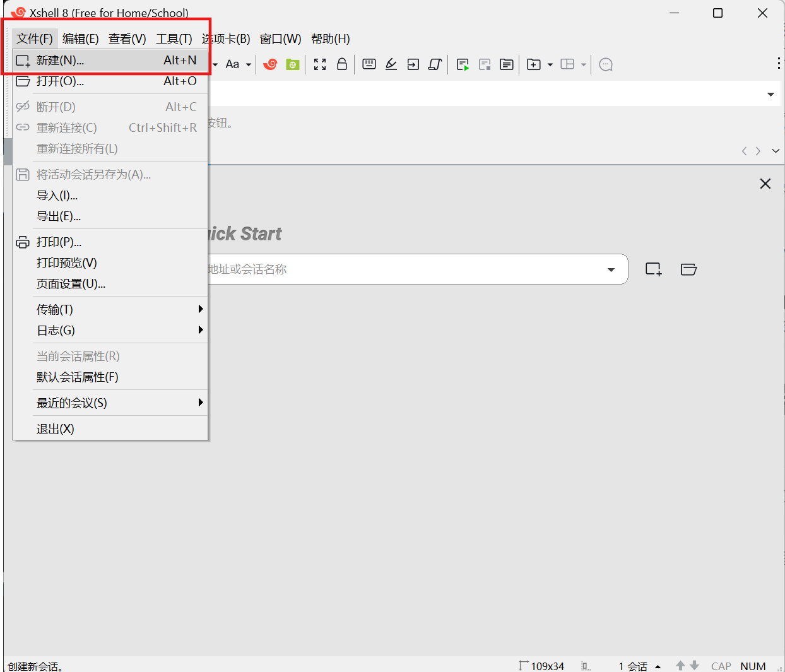Open the 文件(F) menu
This screenshot has height=672, width=785.
(35, 39)
